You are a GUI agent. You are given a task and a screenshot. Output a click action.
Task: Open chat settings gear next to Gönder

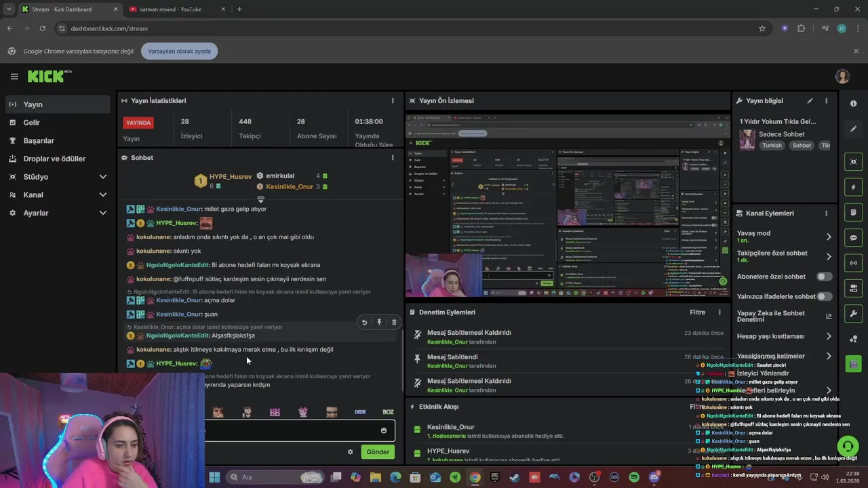pyautogui.click(x=351, y=452)
